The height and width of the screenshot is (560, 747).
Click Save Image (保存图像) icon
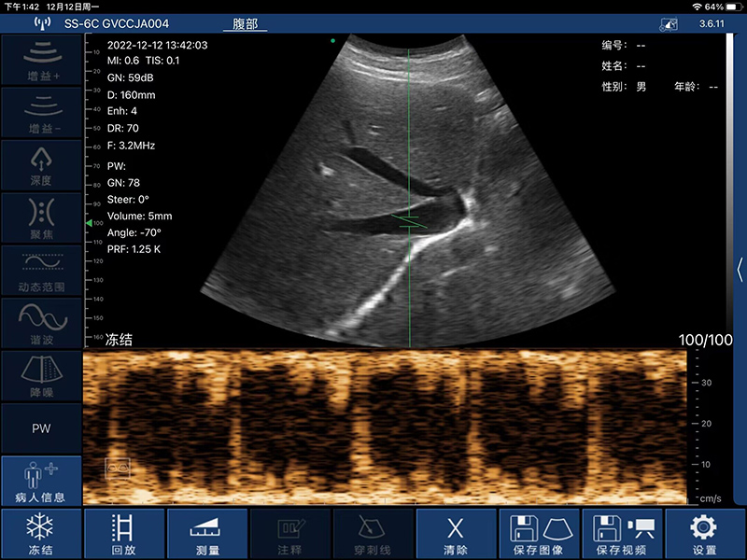pyautogui.click(x=540, y=535)
